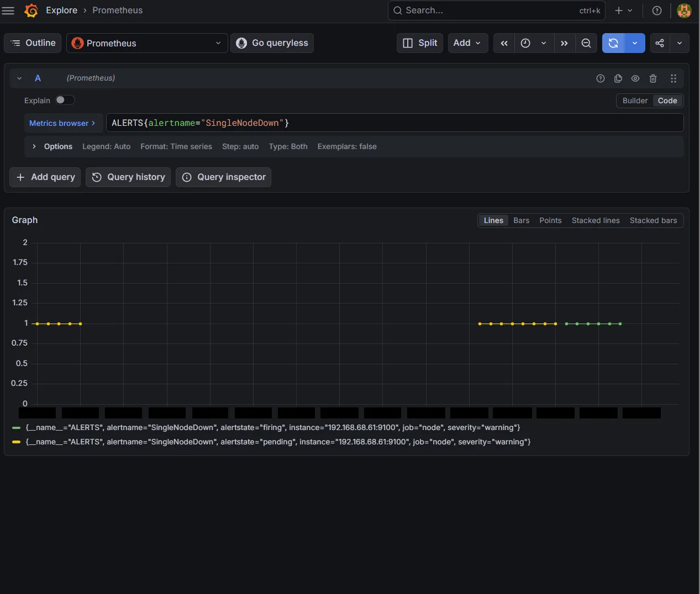Open the user avatar profile menu

(x=684, y=10)
